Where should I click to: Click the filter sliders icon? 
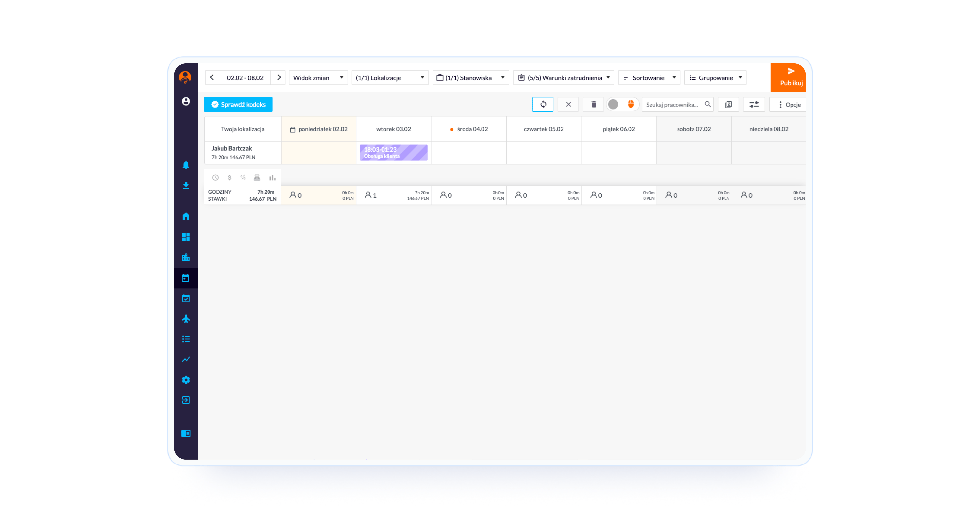point(754,104)
